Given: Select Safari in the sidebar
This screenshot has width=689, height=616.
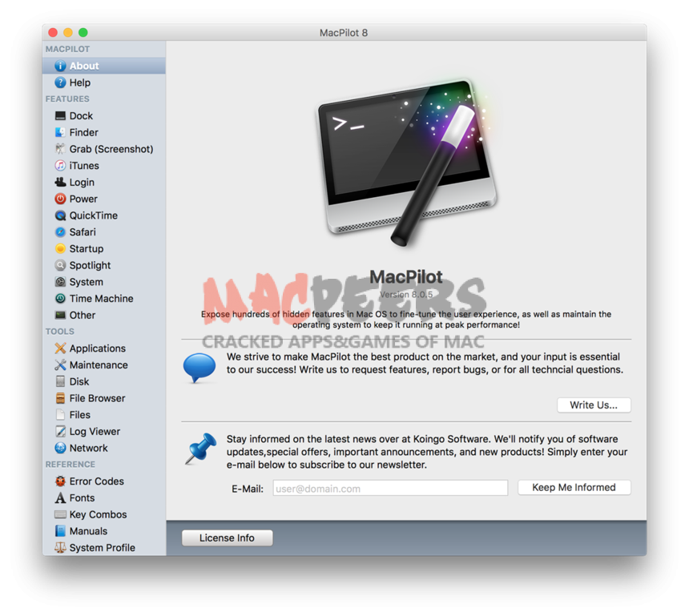Looking at the screenshot, I should (104, 232).
